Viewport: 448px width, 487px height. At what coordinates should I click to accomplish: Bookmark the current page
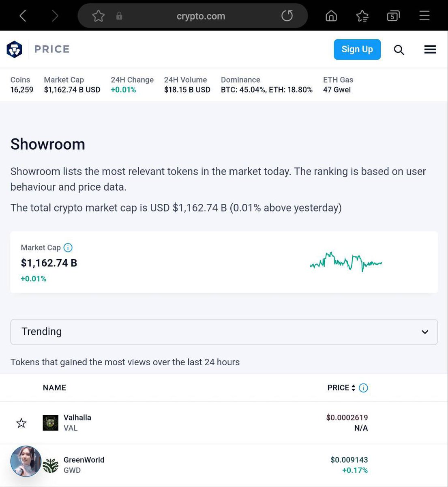coord(98,16)
